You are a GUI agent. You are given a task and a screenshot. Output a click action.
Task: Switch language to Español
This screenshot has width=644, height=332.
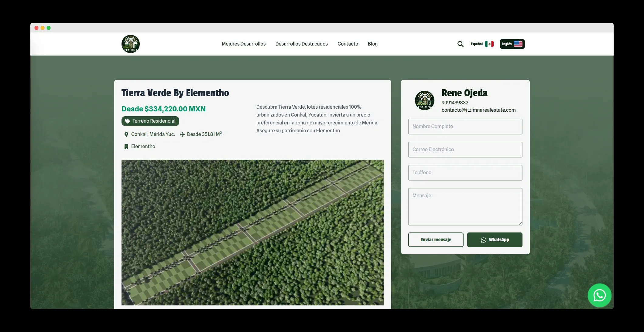pos(477,44)
